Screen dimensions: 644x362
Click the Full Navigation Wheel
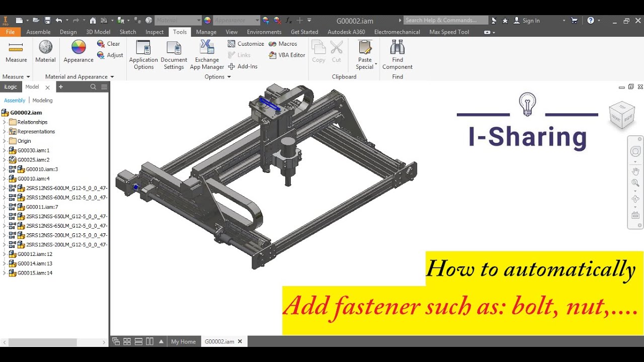pos(635,152)
